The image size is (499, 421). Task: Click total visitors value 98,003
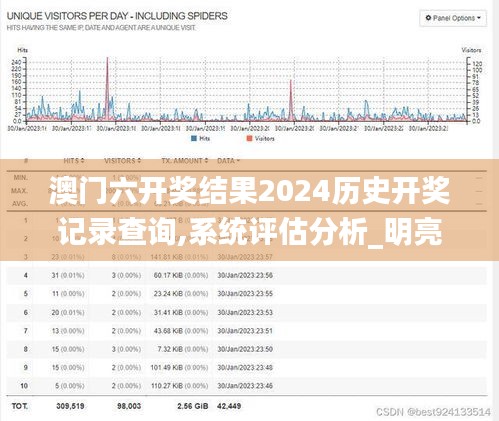click(129, 406)
